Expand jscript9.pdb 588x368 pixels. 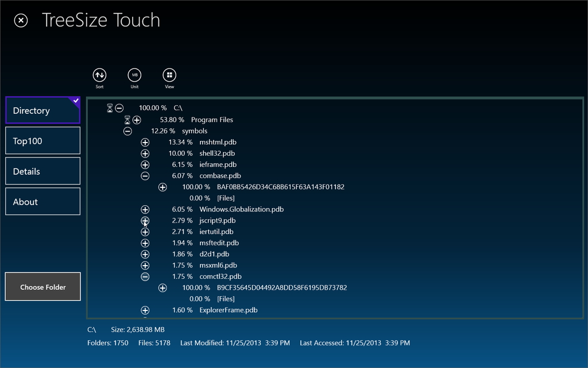[x=145, y=220]
